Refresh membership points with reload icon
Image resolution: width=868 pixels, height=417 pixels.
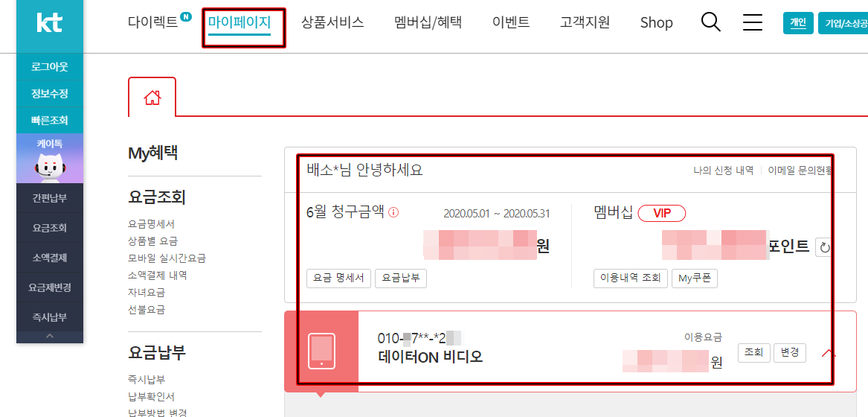(823, 247)
